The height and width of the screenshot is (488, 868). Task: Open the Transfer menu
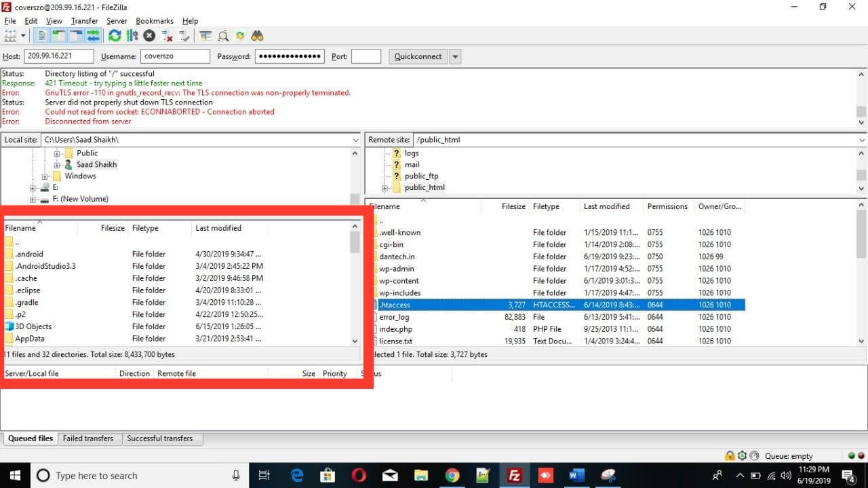[x=85, y=21]
